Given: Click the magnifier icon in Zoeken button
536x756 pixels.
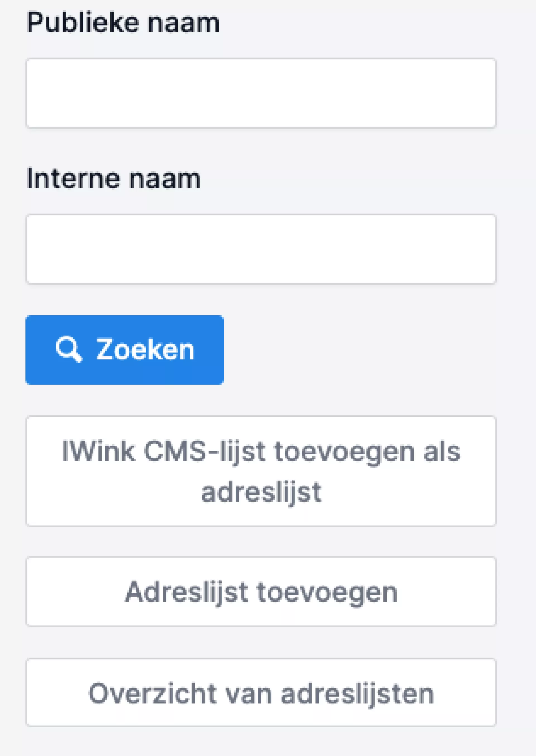Looking at the screenshot, I should click(x=69, y=349).
